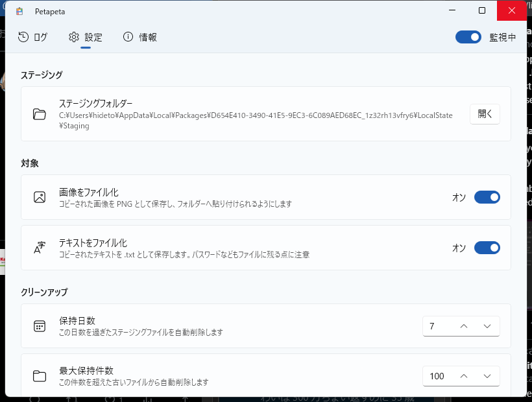Viewport: 532px width, 402px height.
Task: Click the ステージング section heading
Action: pos(42,75)
